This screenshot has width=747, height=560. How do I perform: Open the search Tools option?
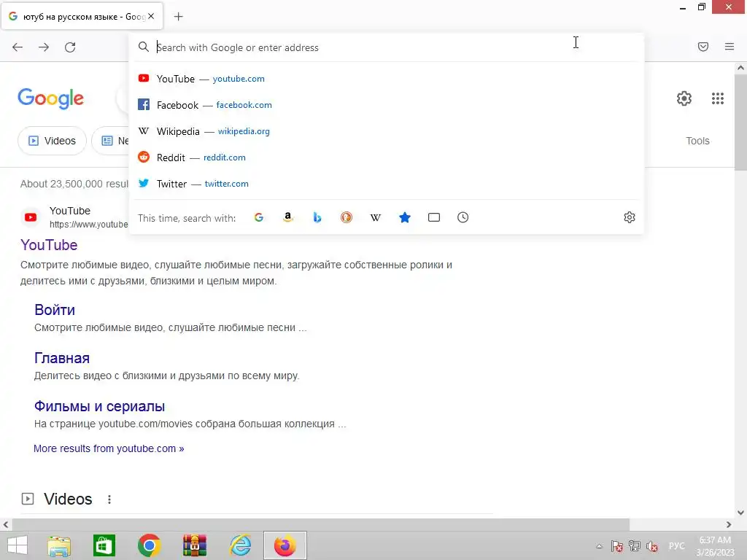(x=697, y=141)
